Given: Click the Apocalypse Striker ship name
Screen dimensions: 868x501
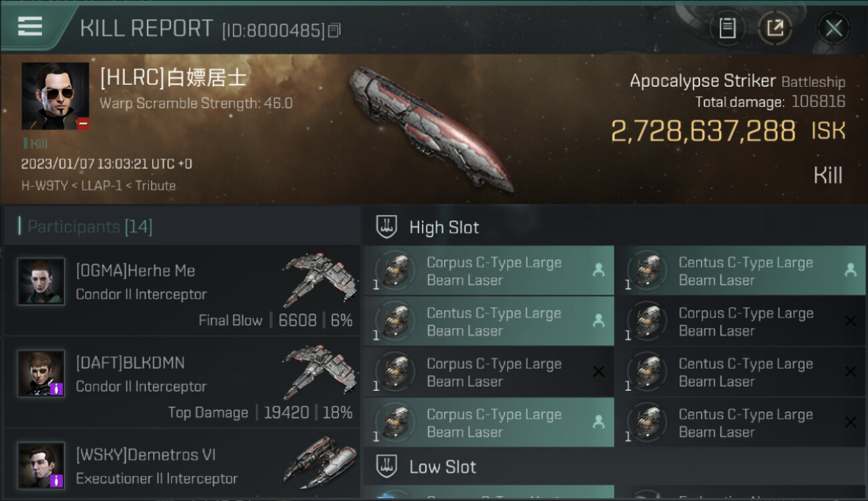Looking at the screenshot, I should point(702,81).
